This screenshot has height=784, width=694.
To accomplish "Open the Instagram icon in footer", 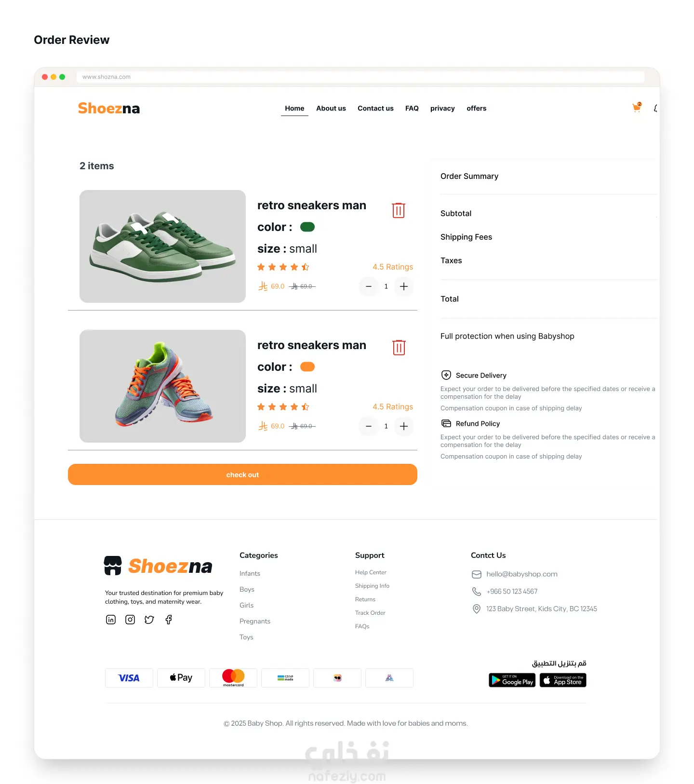I will point(130,620).
